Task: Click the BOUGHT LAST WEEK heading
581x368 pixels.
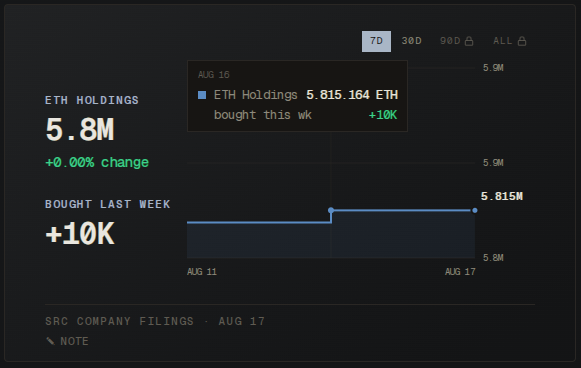Action: click(x=108, y=205)
